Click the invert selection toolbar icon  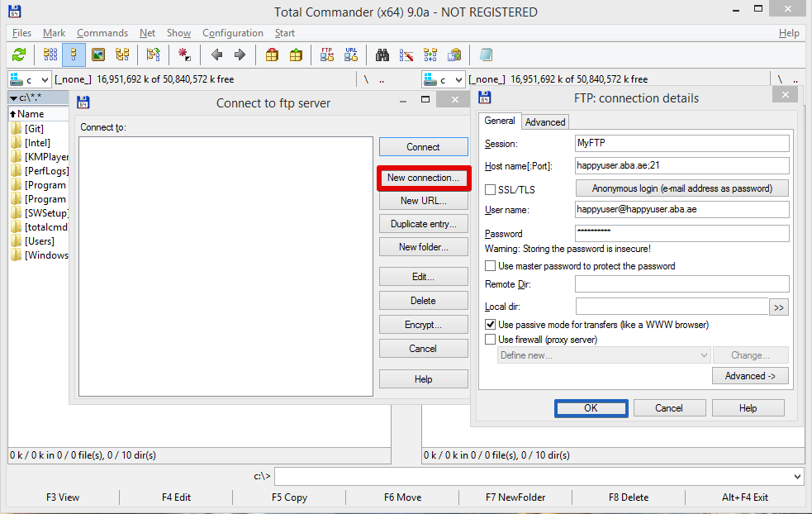point(154,55)
